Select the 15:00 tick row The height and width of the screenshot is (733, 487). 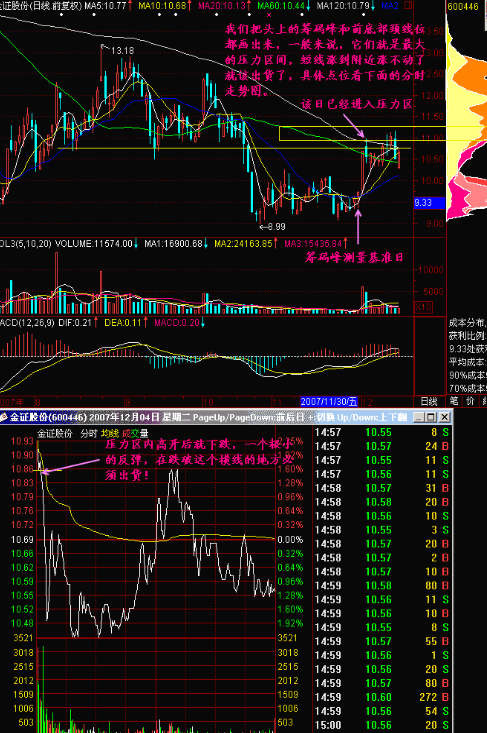pyautogui.click(x=381, y=725)
